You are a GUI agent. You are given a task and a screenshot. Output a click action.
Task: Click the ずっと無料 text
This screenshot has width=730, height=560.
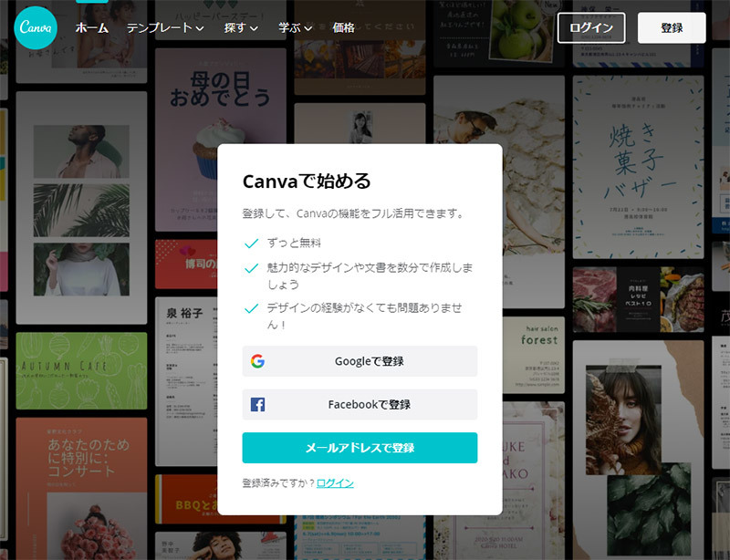point(294,243)
